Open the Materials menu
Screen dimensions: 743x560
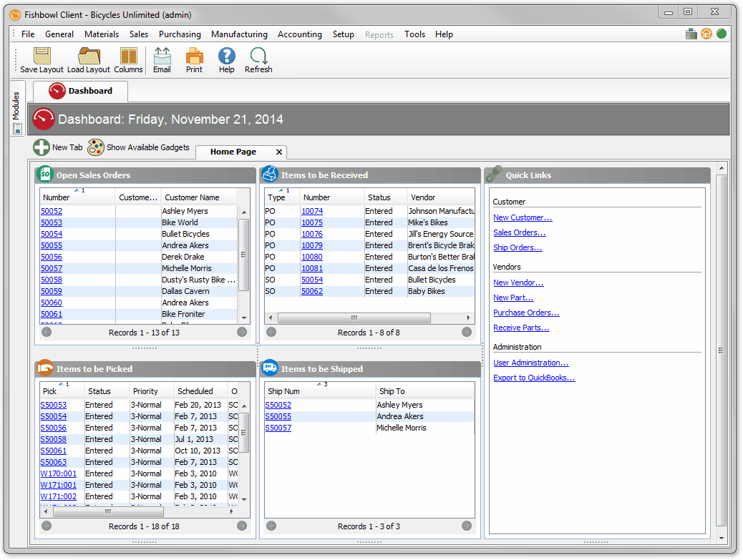pos(102,34)
